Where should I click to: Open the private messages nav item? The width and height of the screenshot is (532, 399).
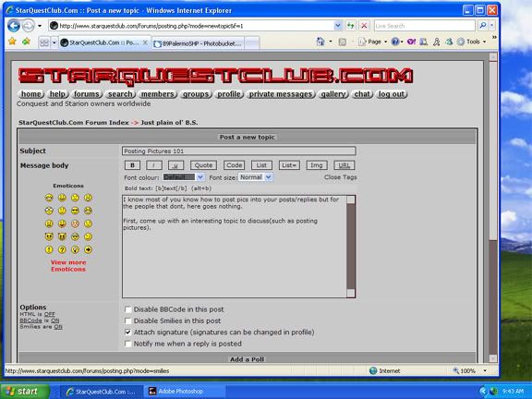[x=280, y=94]
